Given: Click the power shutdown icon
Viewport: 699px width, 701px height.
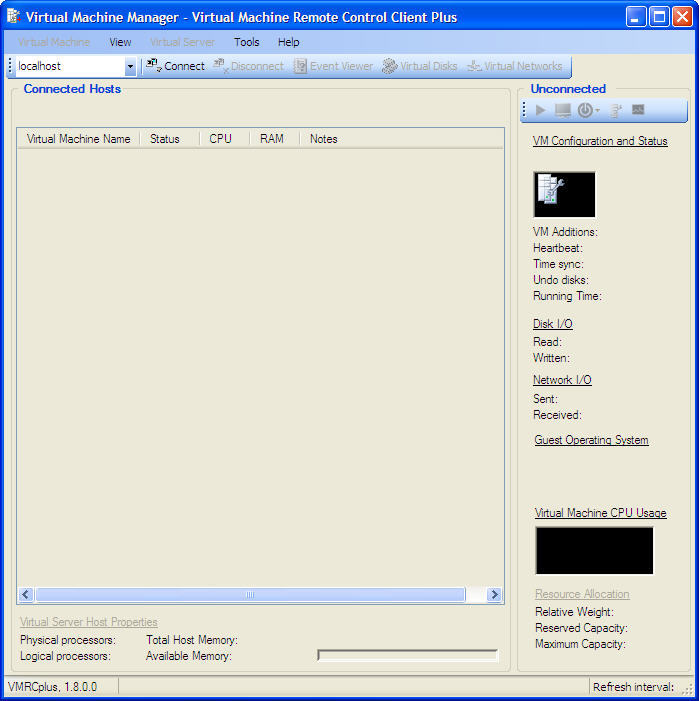Looking at the screenshot, I should [x=585, y=110].
